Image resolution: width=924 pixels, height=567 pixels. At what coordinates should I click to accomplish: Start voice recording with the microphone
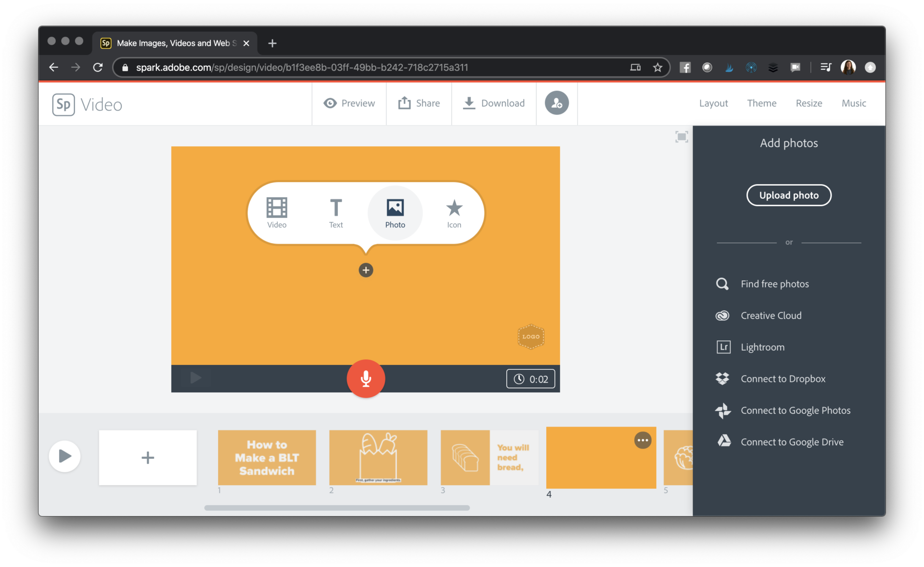pos(366,378)
